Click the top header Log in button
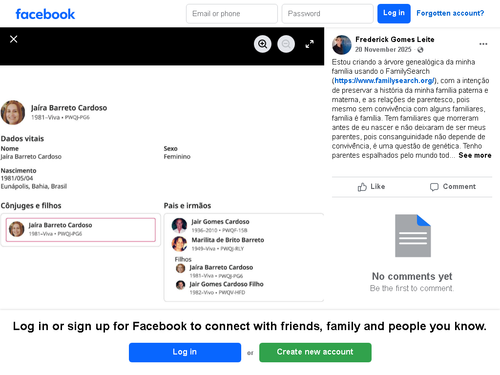 [394, 13]
